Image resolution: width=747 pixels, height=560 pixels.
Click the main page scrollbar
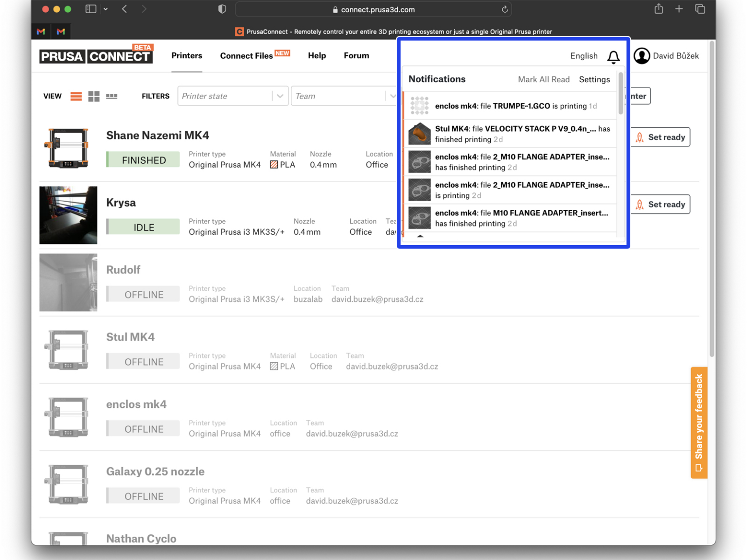(x=712, y=199)
